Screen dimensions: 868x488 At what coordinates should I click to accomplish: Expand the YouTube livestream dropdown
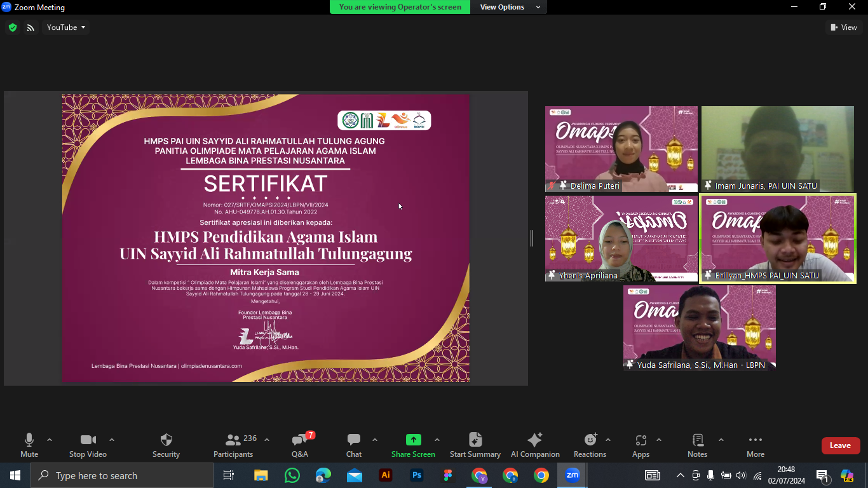click(67, 27)
